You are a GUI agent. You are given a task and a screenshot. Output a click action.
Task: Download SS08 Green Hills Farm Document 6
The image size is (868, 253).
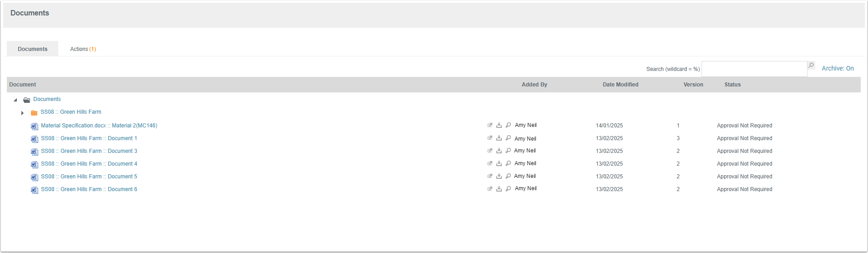(x=499, y=189)
